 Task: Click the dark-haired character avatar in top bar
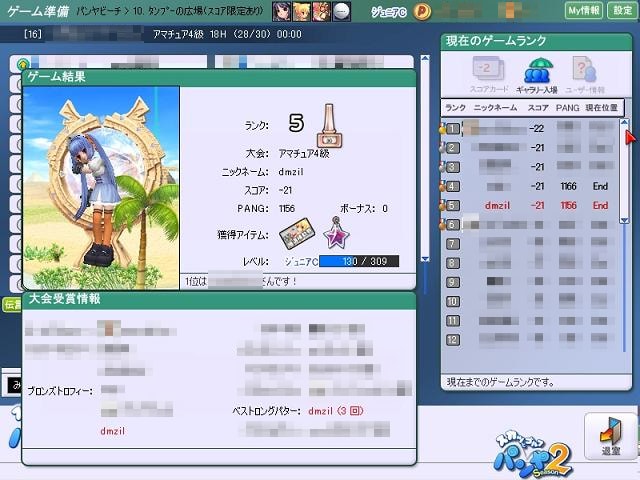coord(281,11)
